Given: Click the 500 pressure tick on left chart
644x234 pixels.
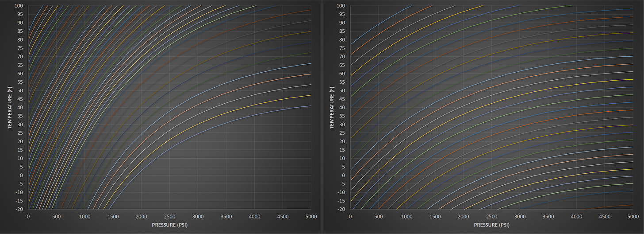Looking at the screenshot, I should (x=57, y=217).
